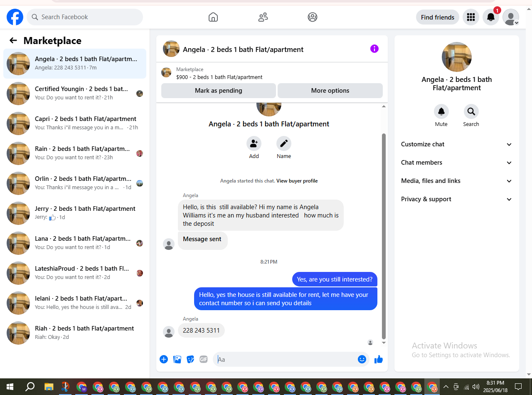
Task: Open the Friends icon in top navigation
Action: (x=263, y=17)
